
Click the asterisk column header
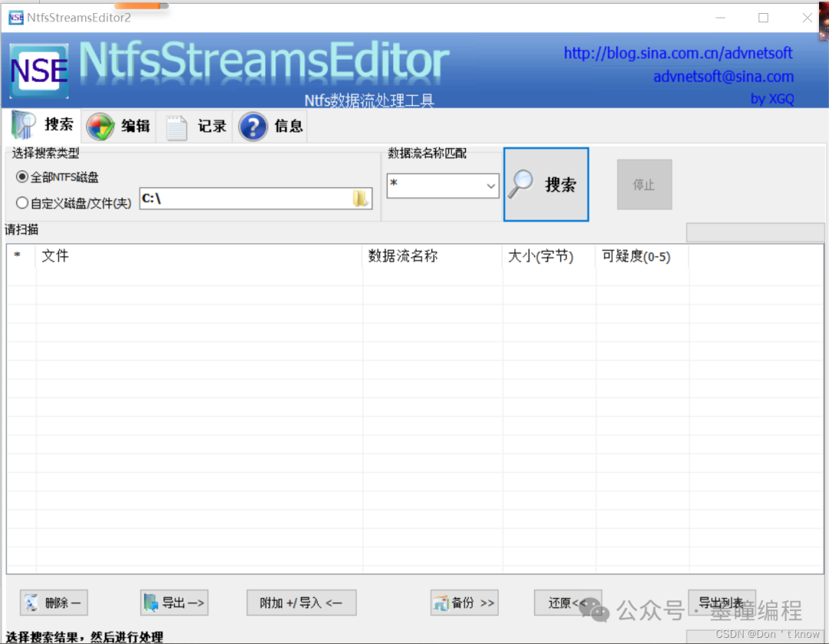click(x=21, y=256)
